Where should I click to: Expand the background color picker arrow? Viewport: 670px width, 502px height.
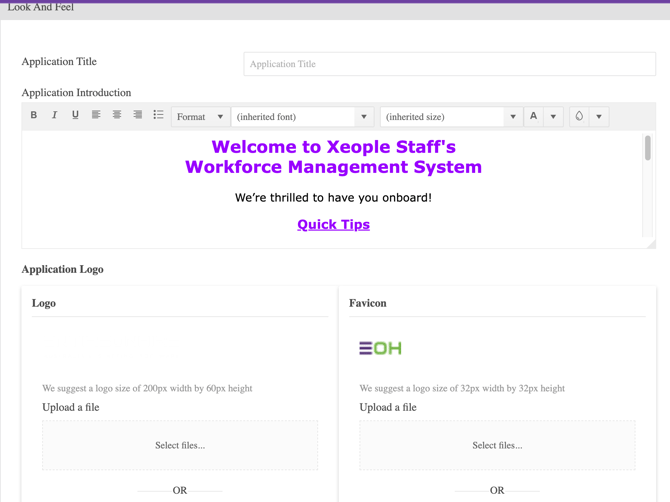tap(599, 117)
